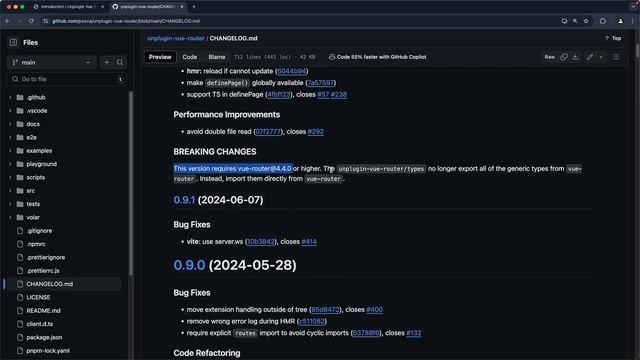
Task: Copy raw file contents icon
Action: [564, 57]
